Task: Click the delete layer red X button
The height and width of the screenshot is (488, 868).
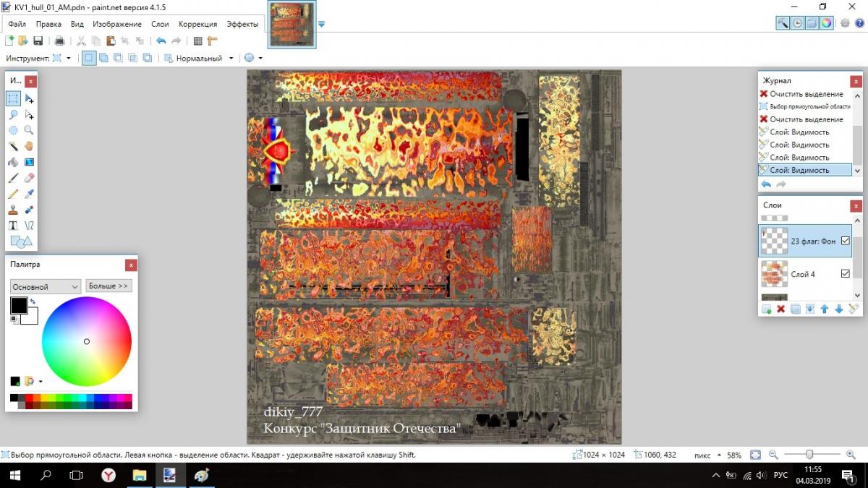Action: point(781,309)
